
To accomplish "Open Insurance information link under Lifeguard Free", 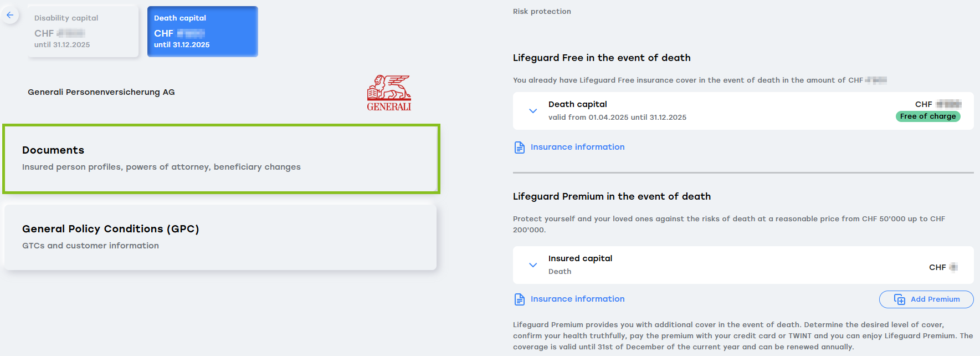I will point(577,147).
